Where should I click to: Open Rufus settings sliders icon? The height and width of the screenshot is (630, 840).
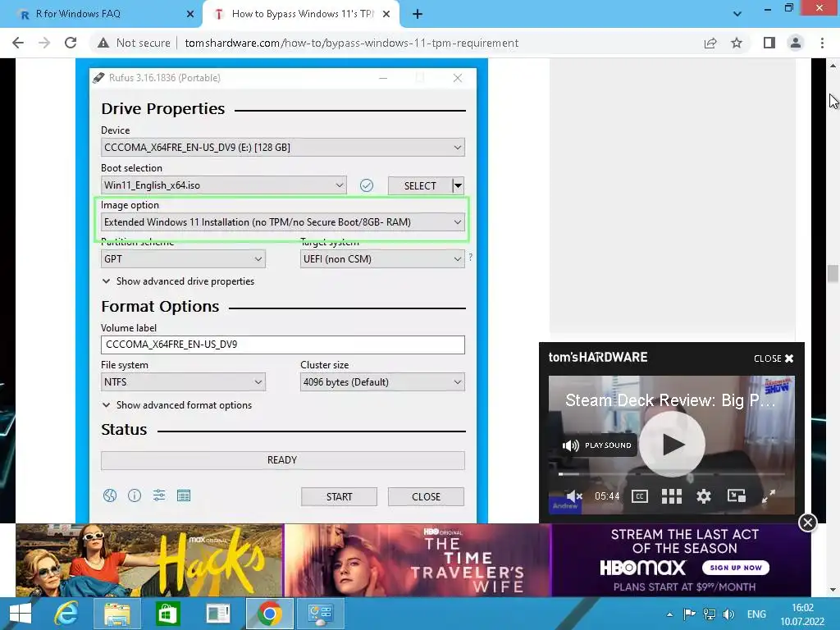(159, 495)
